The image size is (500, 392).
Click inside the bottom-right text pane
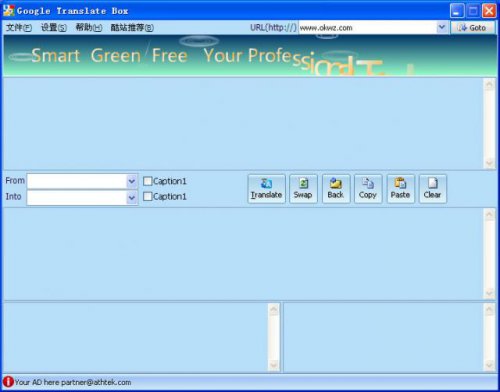point(383,337)
